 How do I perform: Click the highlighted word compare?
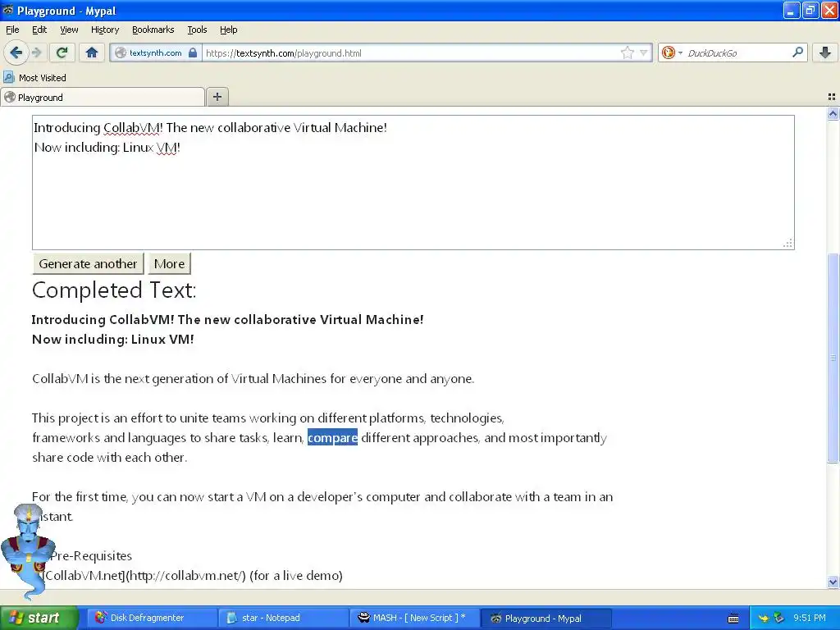click(x=333, y=438)
